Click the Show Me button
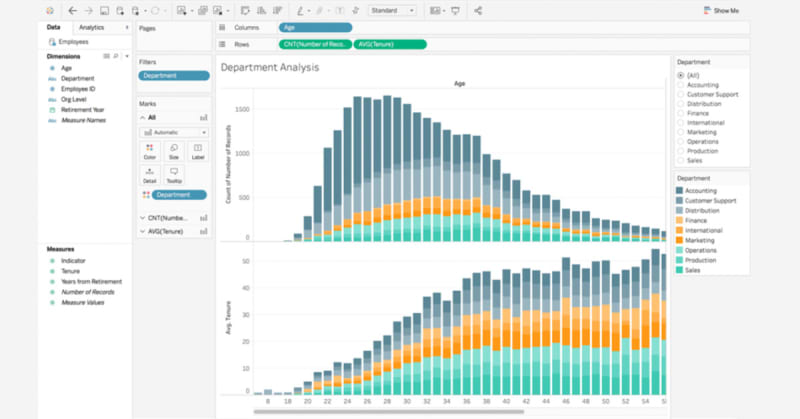800x419 pixels. pos(721,10)
